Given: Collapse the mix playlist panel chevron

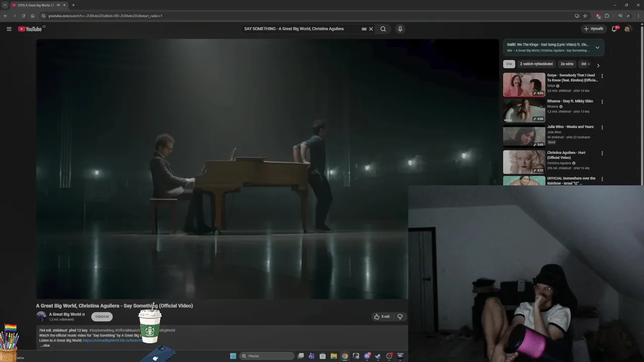Looking at the screenshot, I should click(597, 48).
